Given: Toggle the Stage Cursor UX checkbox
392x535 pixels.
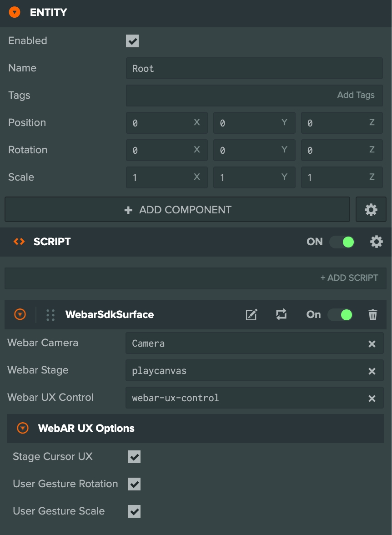Looking at the screenshot, I should coord(134,457).
